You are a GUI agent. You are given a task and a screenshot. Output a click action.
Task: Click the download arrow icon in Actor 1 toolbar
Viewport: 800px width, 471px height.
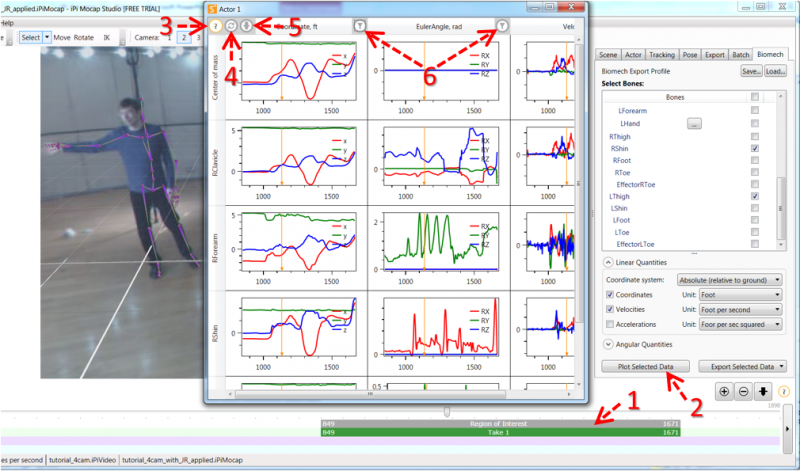pyautogui.click(x=246, y=26)
